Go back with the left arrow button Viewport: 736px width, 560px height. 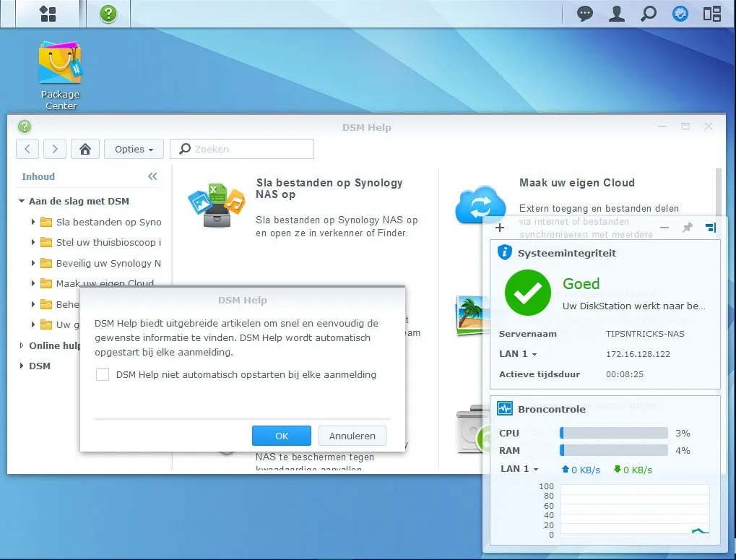(27, 149)
